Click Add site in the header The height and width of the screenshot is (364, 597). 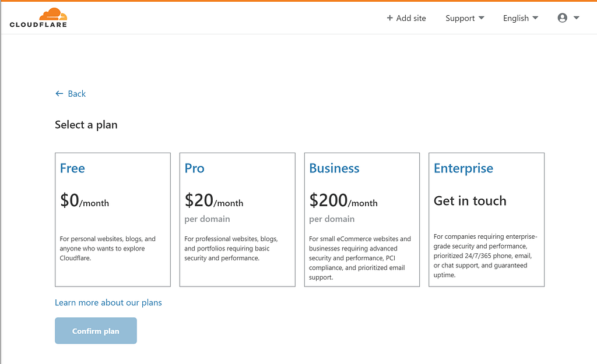tap(410, 18)
